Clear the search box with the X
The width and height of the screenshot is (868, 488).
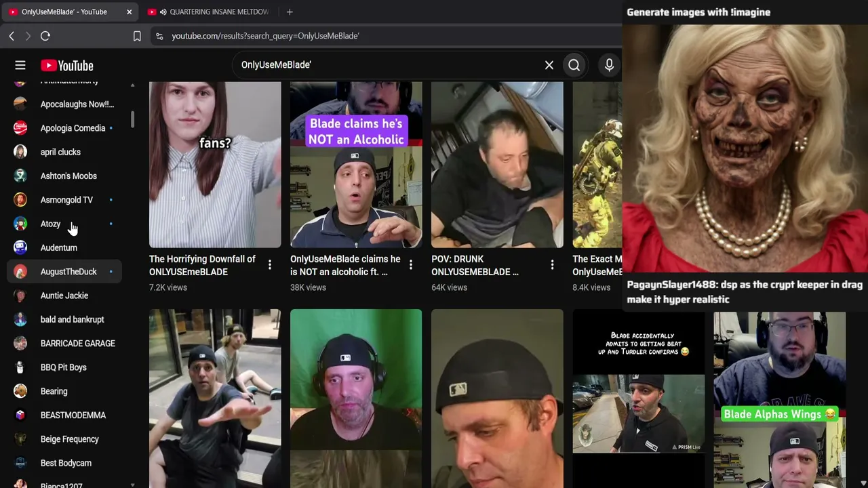[x=549, y=65]
